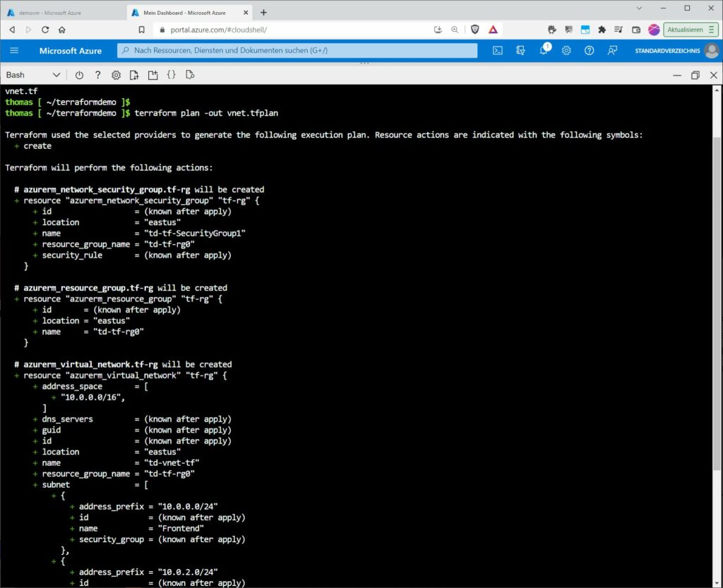The image size is (723, 588).
Task: Open the feedback icon in Azure header
Action: [x=612, y=51]
